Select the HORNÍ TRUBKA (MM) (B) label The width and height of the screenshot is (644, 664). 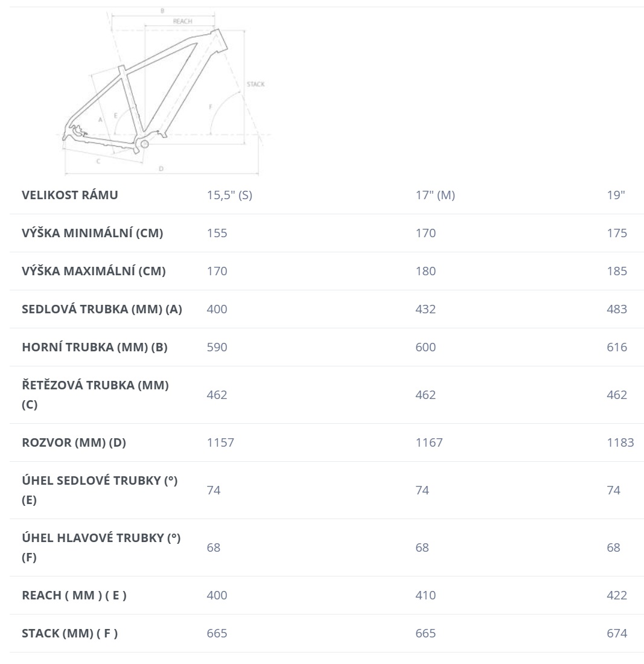click(95, 347)
